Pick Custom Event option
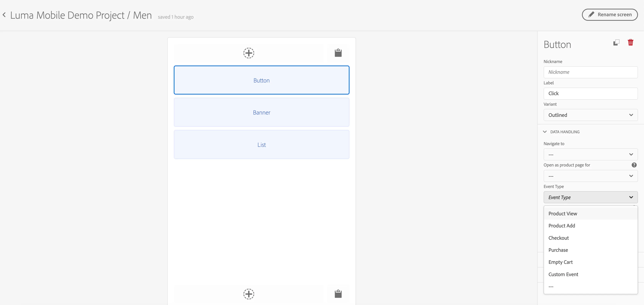This screenshot has height=305, width=644. click(590, 274)
